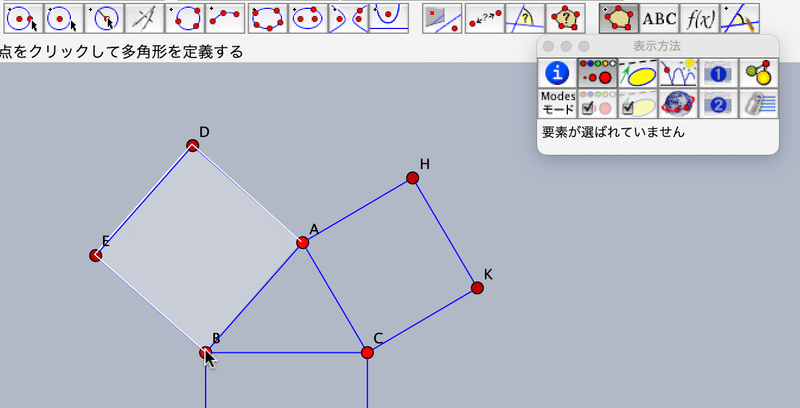Click point D on the canvas
This screenshot has width=800, height=408.
coord(192,146)
